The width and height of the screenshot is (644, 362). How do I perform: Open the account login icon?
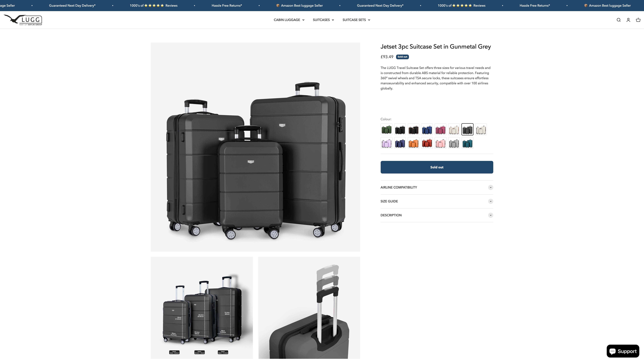tap(628, 20)
